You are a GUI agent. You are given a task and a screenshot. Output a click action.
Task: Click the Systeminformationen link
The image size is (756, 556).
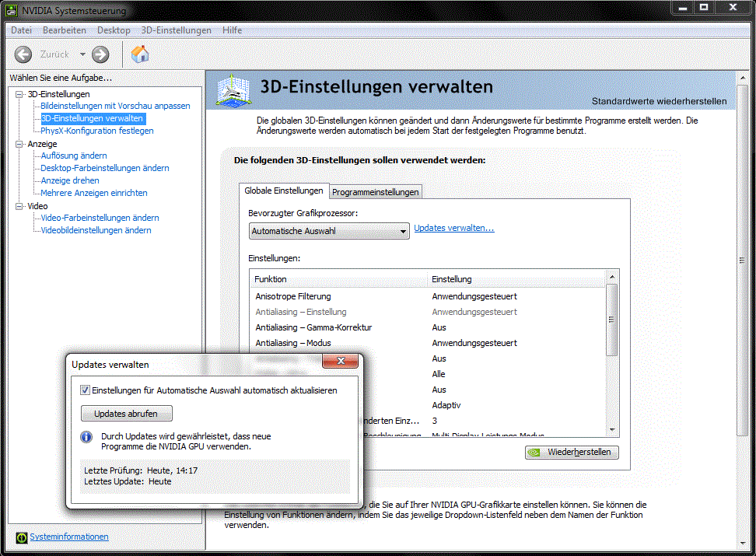click(69, 537)
